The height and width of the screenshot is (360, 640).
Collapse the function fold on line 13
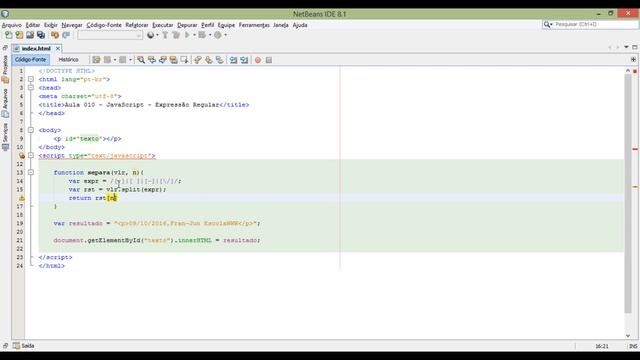31,173
